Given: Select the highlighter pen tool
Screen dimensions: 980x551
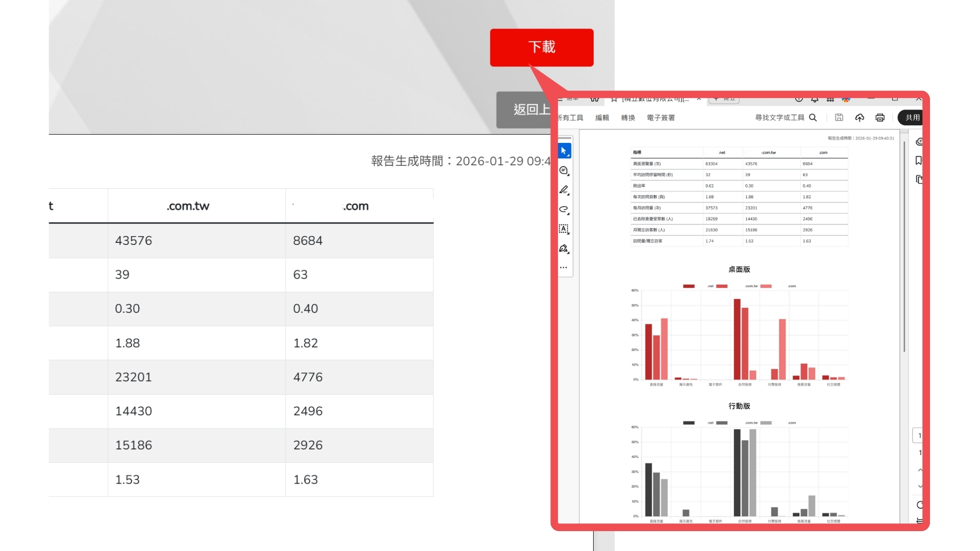Looking at the screenshot, I should 564,190.
